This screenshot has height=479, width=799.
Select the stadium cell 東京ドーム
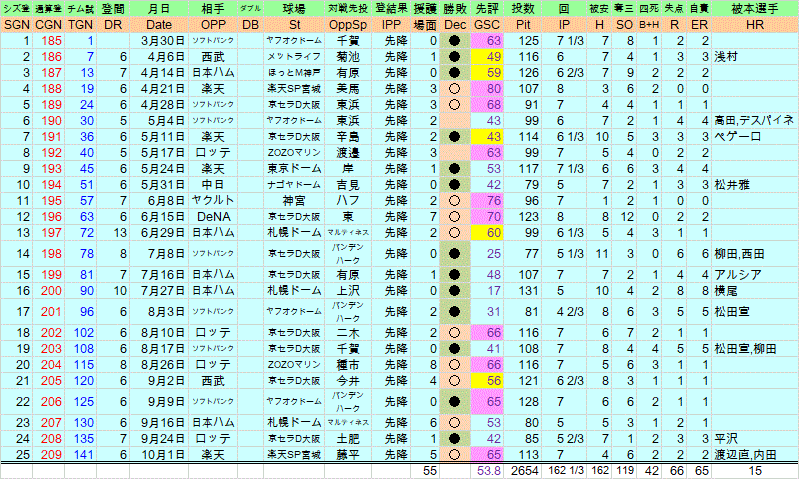[x=294, y=169]
